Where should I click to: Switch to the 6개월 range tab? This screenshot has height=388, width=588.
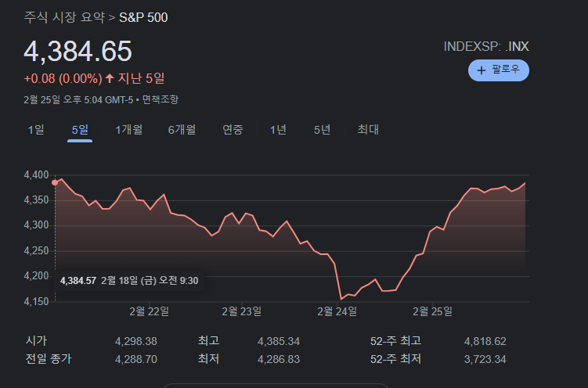pos(182,130)
